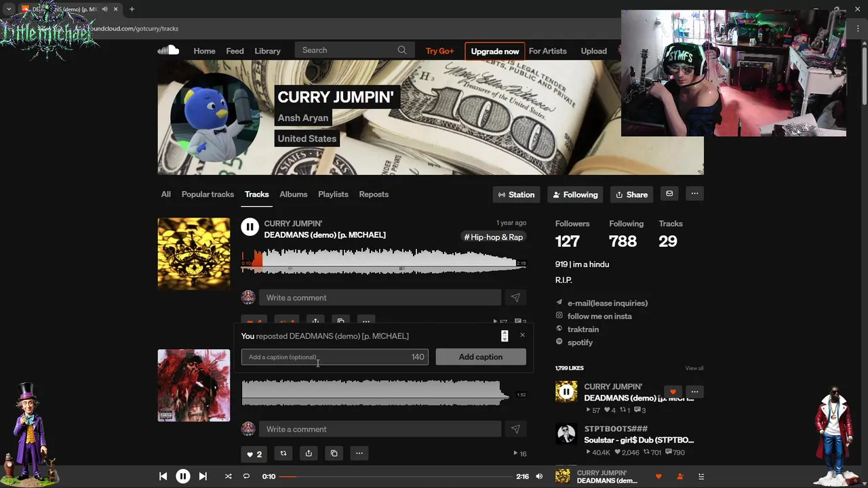The height and width of the screenshot is (488, 868).
Task: Focus the Search input field
Action: click(353, 50)
